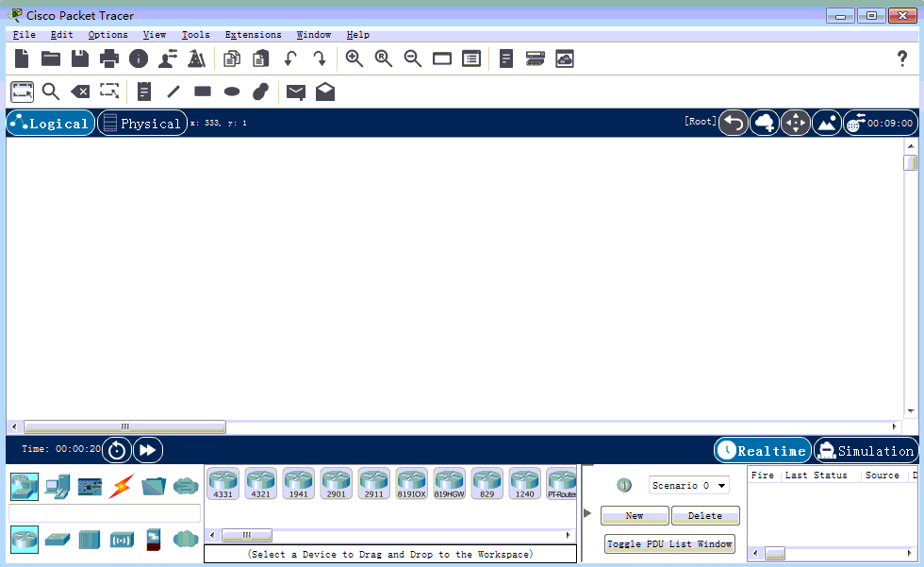Add a Simple PDU closed envelope
This screenshot has width=924, height=567.
tap(296, 92)
